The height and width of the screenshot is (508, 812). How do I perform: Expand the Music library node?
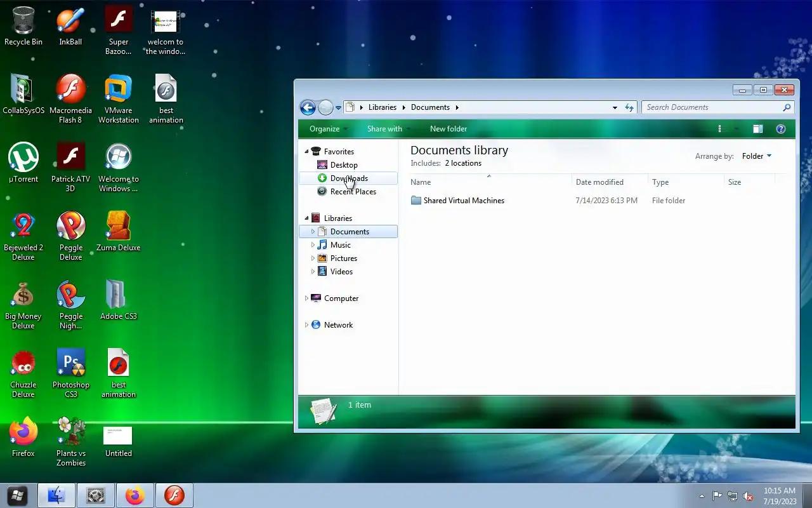tap(313, 245)
